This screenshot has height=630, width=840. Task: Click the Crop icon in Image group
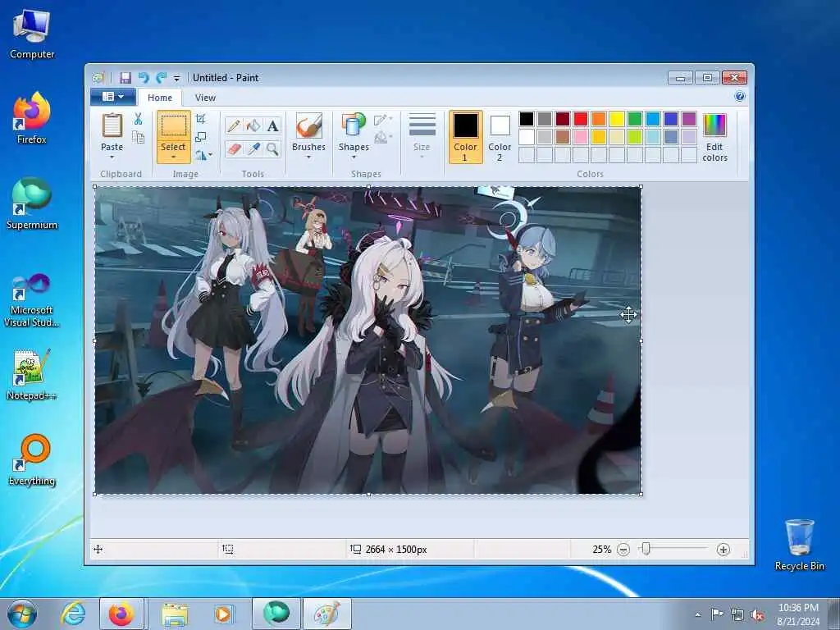click(x=201, y=119)
